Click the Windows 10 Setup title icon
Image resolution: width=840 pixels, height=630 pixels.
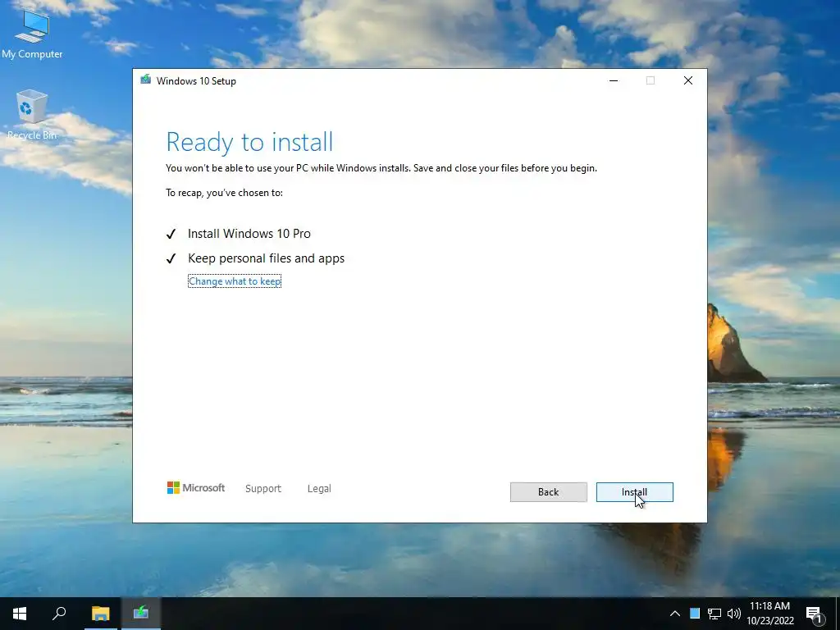point(145,80)
